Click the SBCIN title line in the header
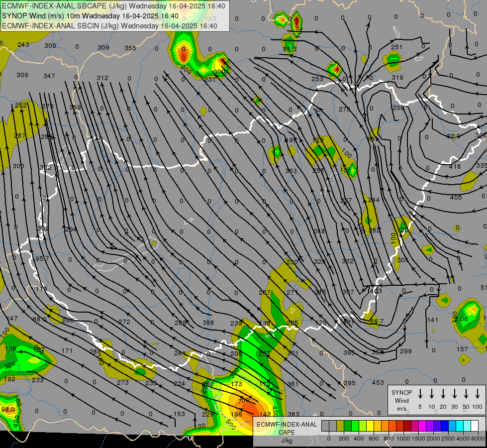Viewport: 487px width, 448px height. point(109,26)
